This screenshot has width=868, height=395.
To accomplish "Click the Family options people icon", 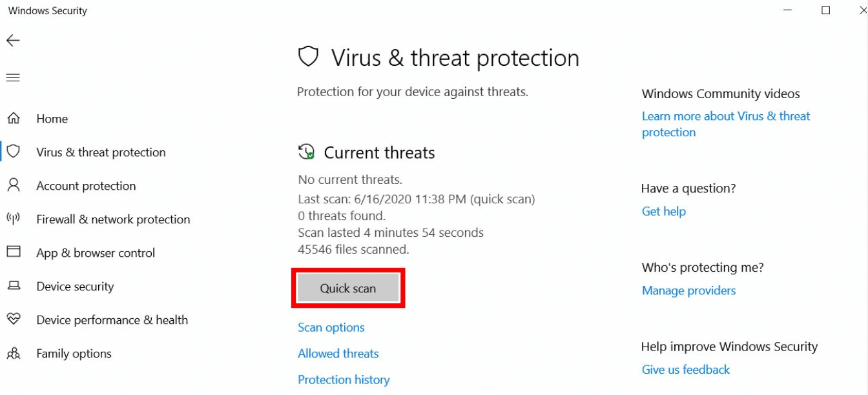I will (13, 353).
